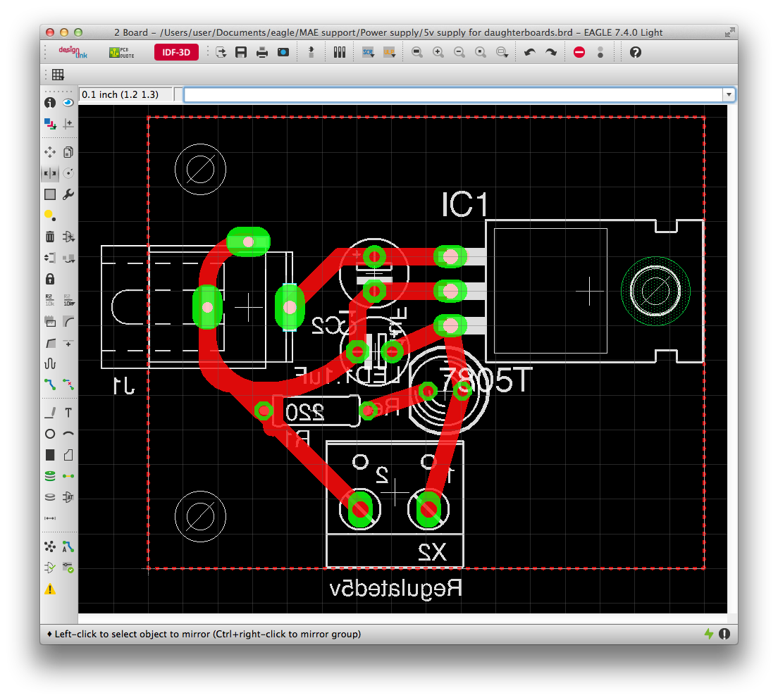Image resolution: width=778 pixels, height=700 pixels.
Task: Select the Rotate tool
Action: pyautogui.click(x=68, y=173)
